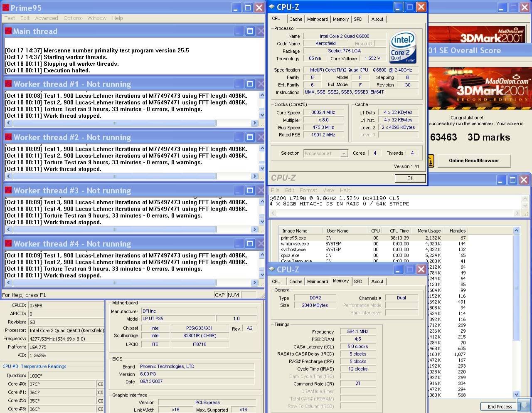Screen dimensions: 532x413
Task: Maximize the Main thread window
Action: click(250, 31)
